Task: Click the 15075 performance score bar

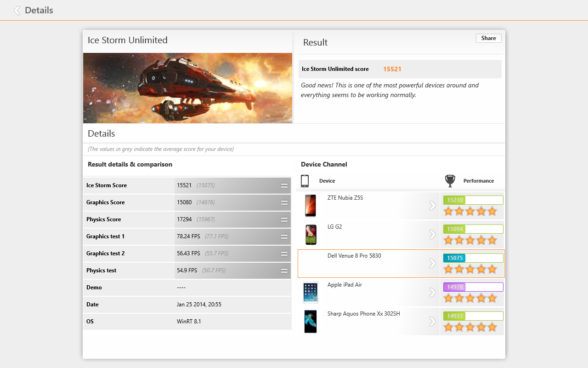Action: (473, 258)
